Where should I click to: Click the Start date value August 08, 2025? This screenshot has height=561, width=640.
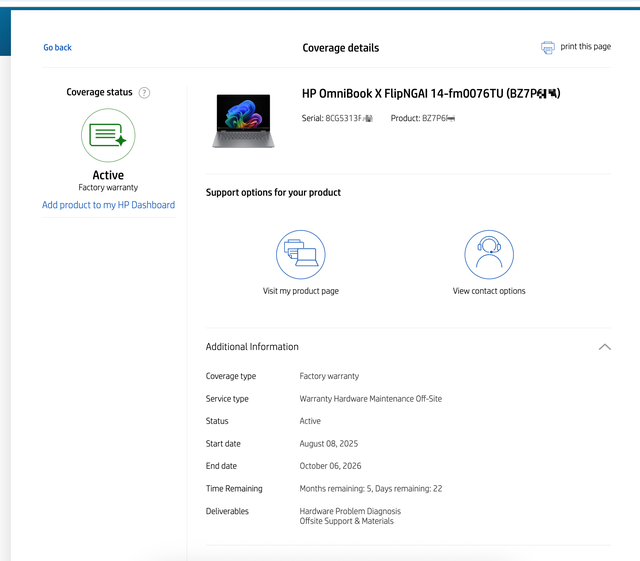tap(328, 444)
